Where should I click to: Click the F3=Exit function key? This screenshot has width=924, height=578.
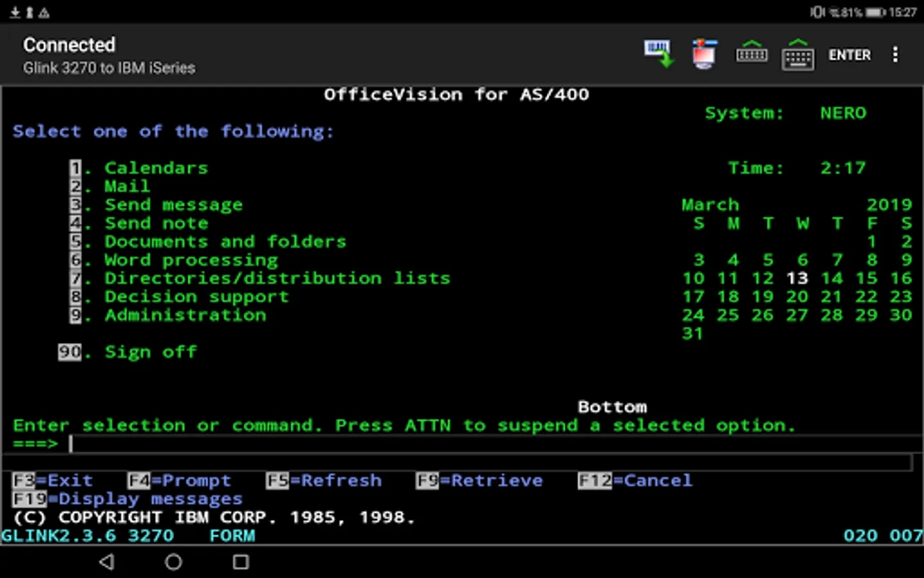point(53,480)
